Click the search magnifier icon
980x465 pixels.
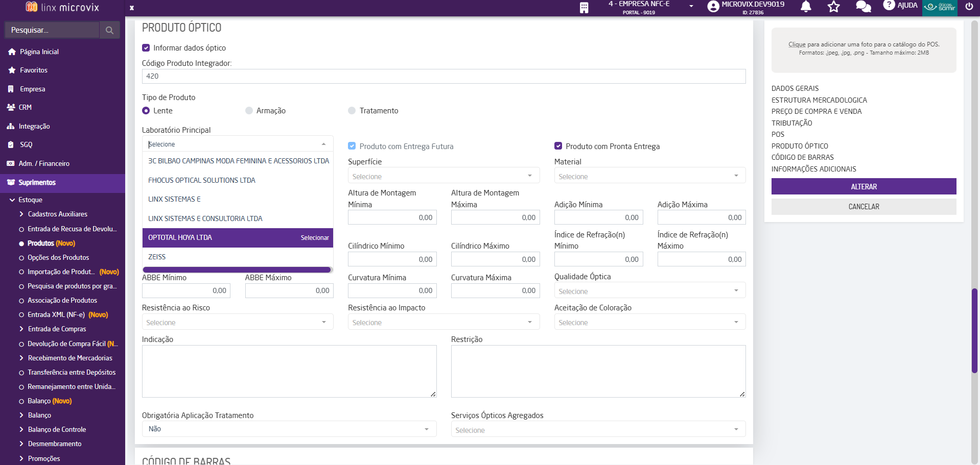click(x=109, y=30)
